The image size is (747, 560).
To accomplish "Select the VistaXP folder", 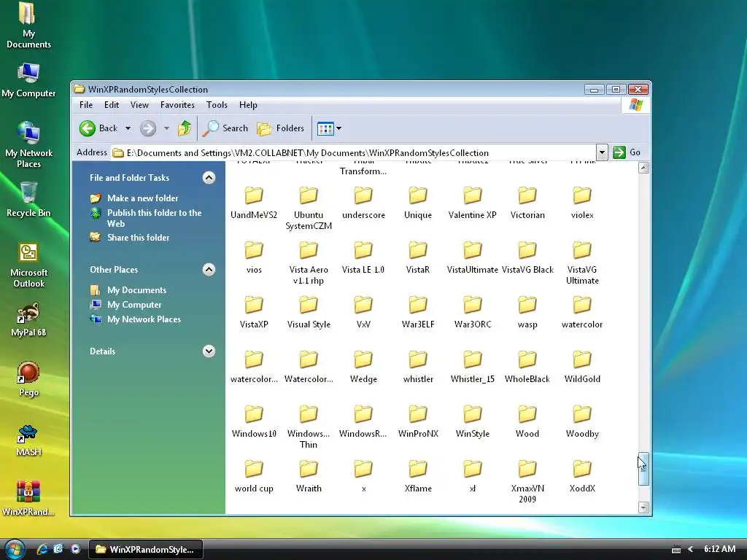I will 254,312.
